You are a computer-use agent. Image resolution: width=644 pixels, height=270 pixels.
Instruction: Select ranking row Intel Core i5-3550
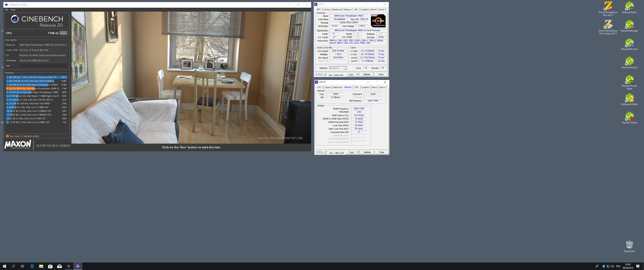pos(37,118)
